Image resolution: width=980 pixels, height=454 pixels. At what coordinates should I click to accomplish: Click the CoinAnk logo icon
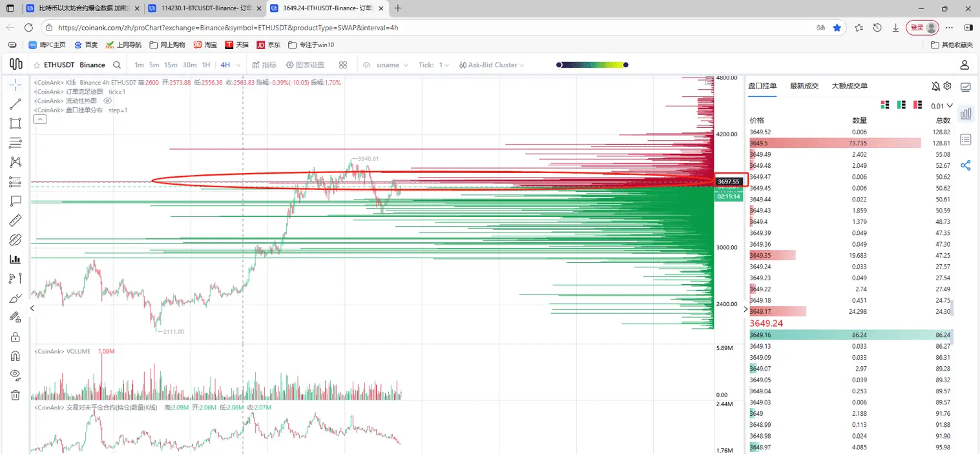coord(16,65)
